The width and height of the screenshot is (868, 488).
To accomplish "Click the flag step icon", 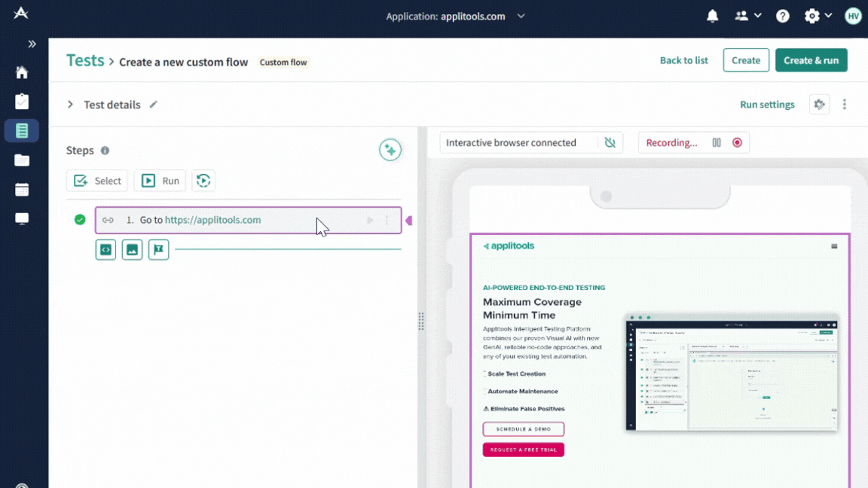I will point(158,249).
